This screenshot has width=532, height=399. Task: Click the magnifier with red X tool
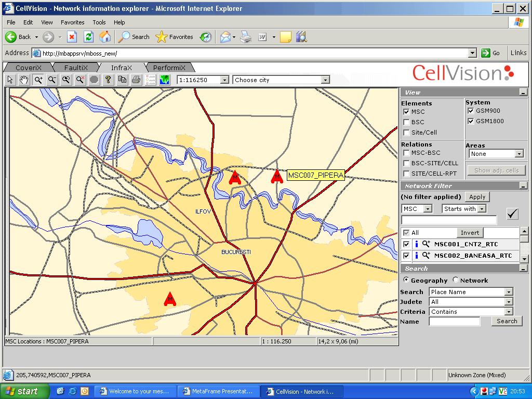pos(80,79)
